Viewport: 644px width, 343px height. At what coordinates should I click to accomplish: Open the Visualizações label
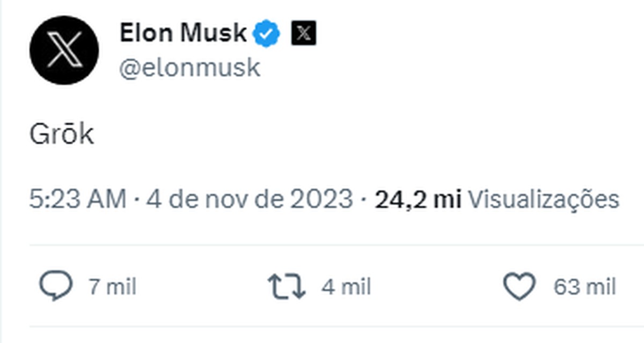pos(544,200)
